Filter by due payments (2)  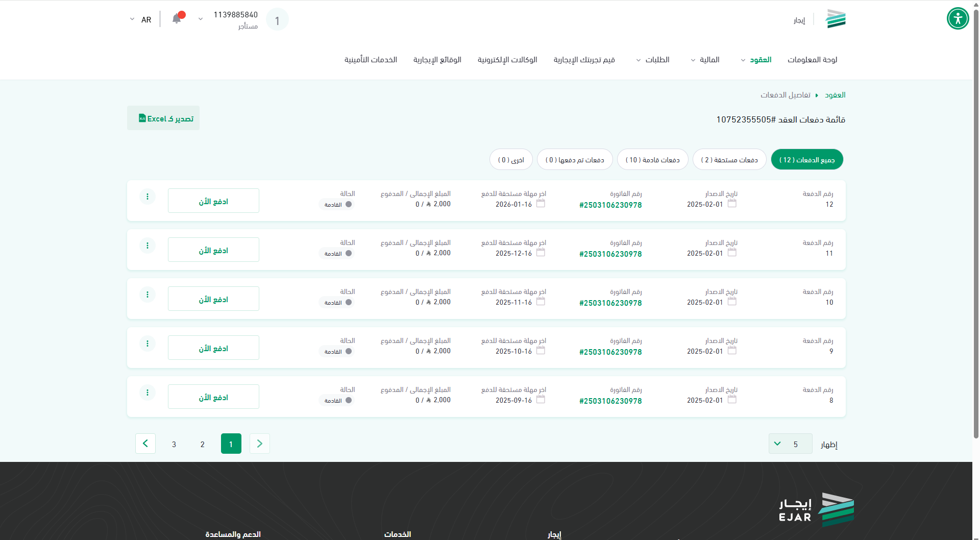click(729, 160)
